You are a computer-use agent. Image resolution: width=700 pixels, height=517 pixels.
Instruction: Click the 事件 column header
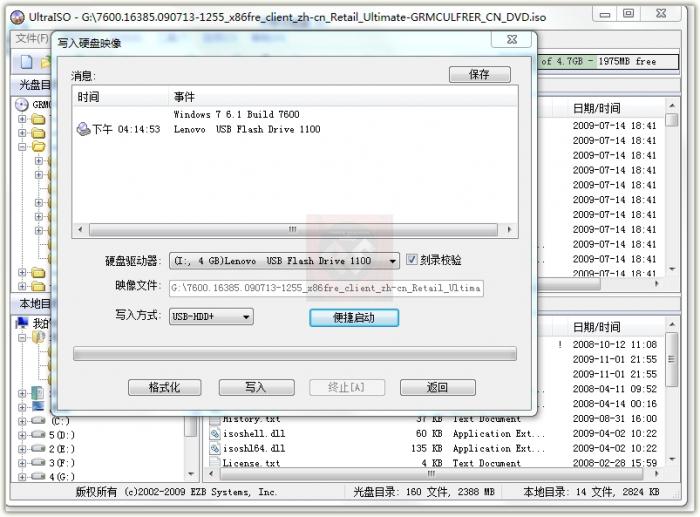click(343, 97)
